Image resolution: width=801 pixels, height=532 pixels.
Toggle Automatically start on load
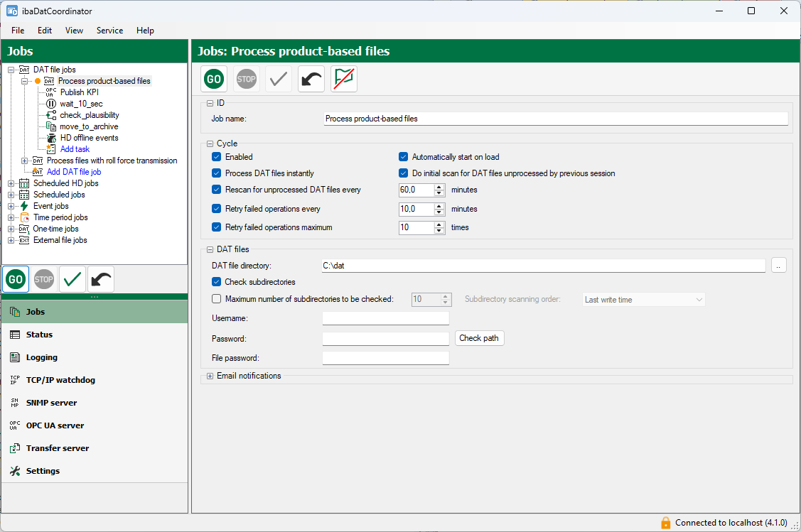404,157
